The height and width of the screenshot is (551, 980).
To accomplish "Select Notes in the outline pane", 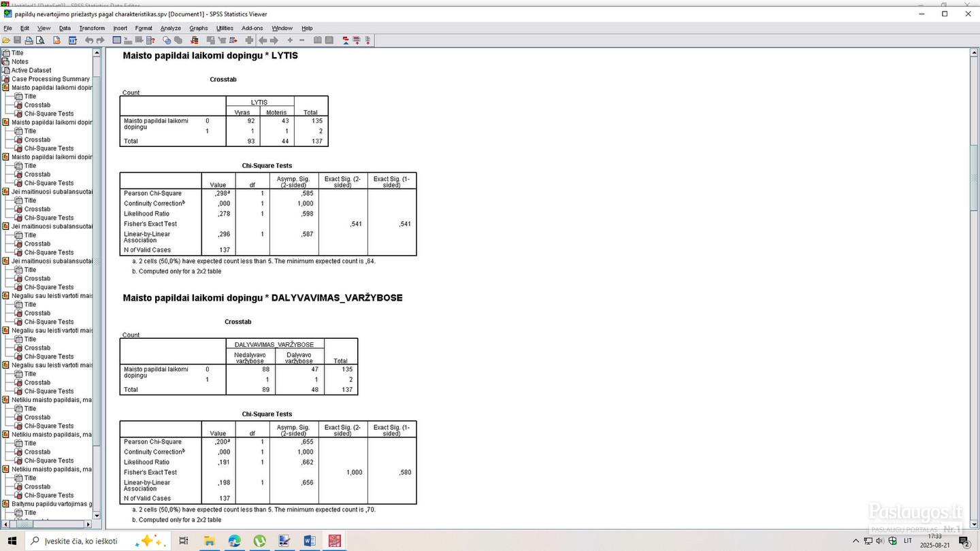I will tap(20, 62).
